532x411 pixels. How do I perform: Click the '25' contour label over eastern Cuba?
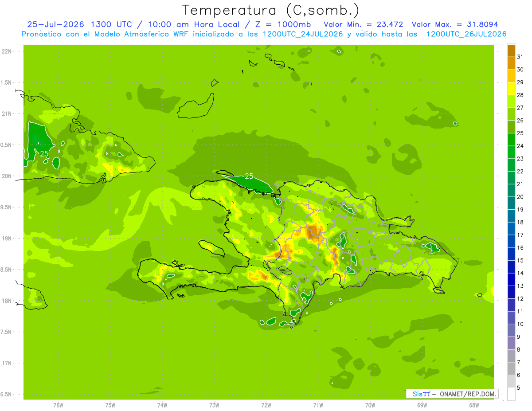(44, 154)
